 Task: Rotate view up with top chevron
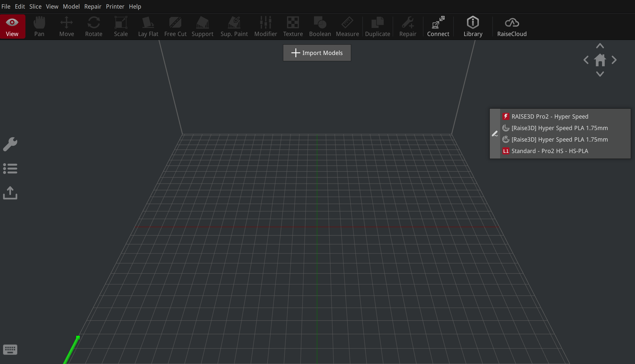pos(600,46)
